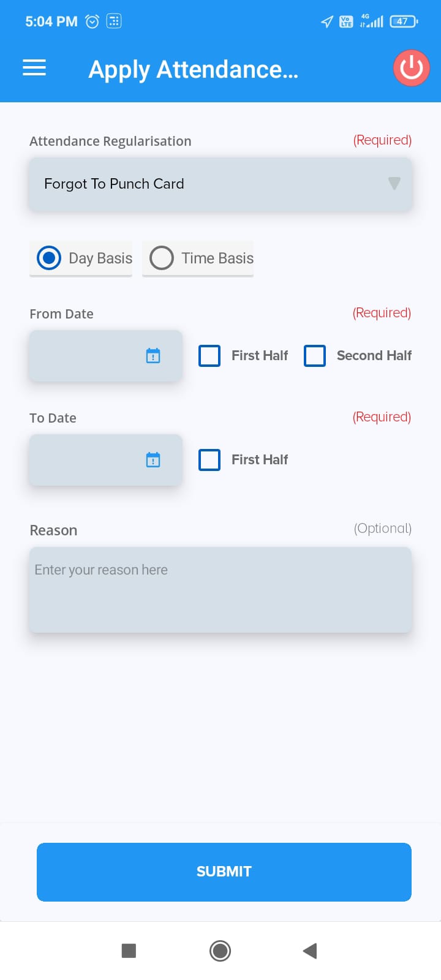This screenshot has width=441, height=980.
Task: Tap the battery indicator showing 47
Action: tap(402, 20)
